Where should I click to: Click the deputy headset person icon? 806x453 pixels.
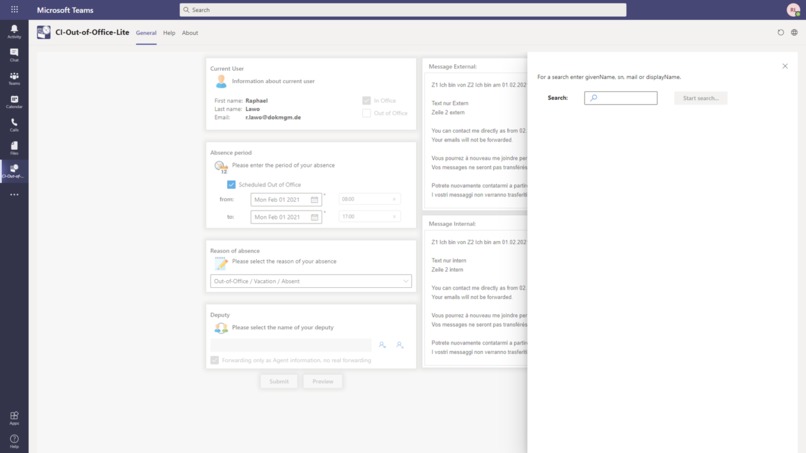pyautogui.click(x=221, y=328)
